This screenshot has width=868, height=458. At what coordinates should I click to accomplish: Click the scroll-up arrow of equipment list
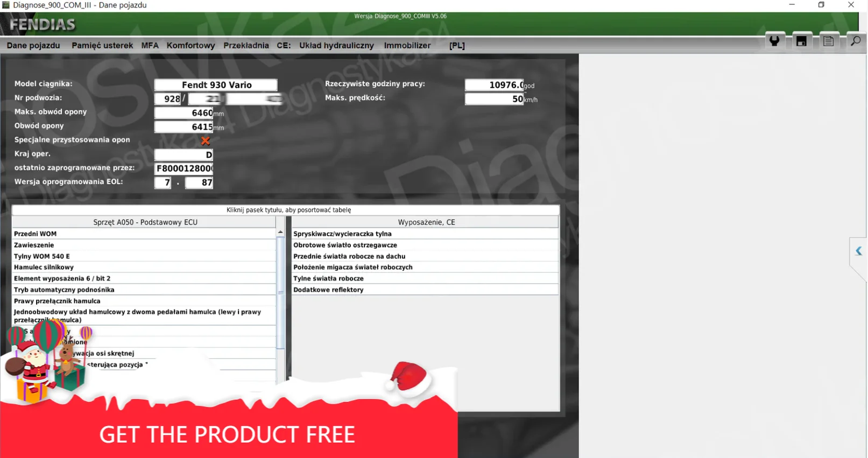coord(280,232)
